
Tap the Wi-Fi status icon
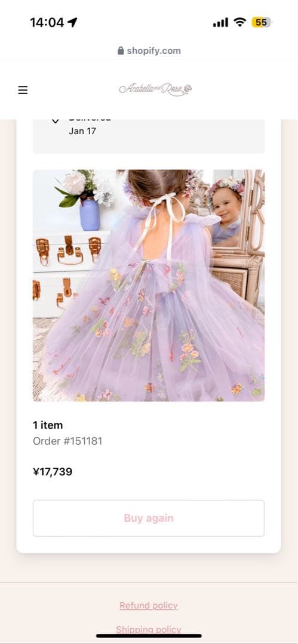[239, 22]
